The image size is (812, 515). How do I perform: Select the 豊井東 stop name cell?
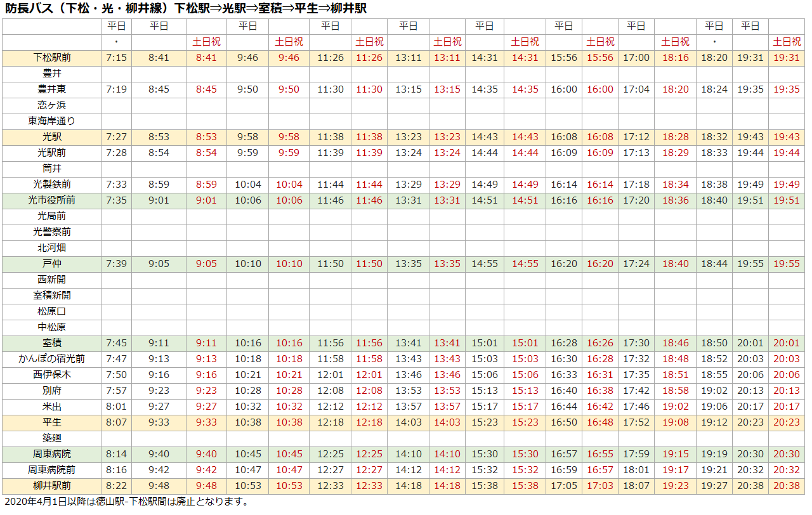coord(51,89)
